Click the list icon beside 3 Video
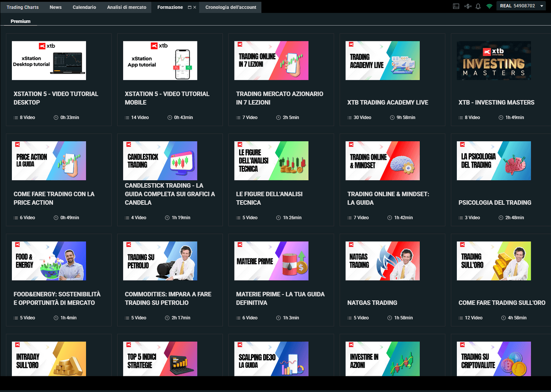This screenshot has height=392, width=551. tap(461, 218)
